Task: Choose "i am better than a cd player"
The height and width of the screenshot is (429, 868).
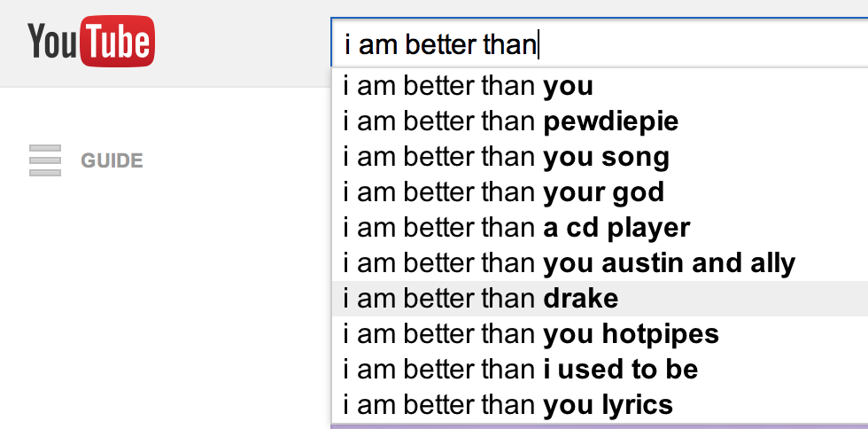Action: [x=517, y=228]
